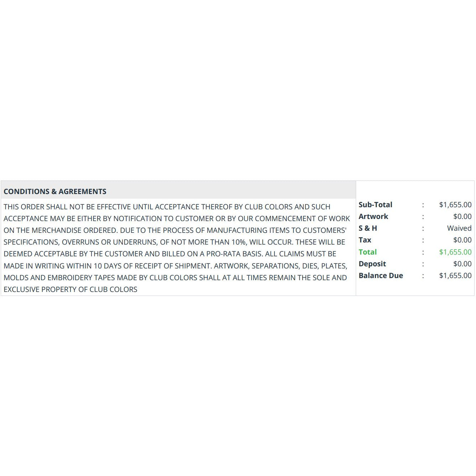Click the Artwork amount $0.00

click(462, 216)
